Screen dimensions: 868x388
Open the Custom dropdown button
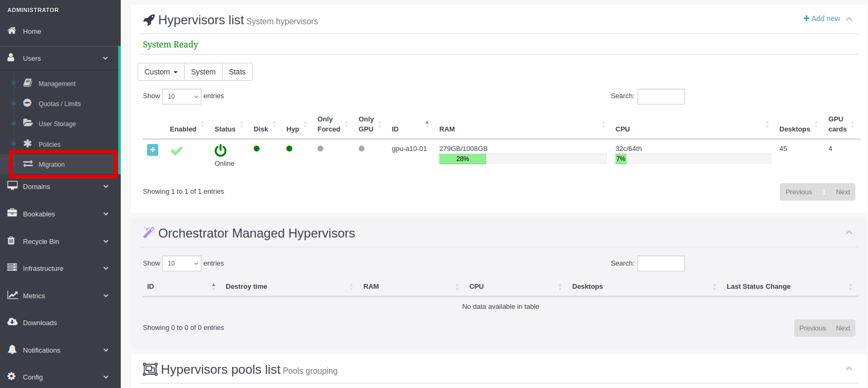point(161,72)
